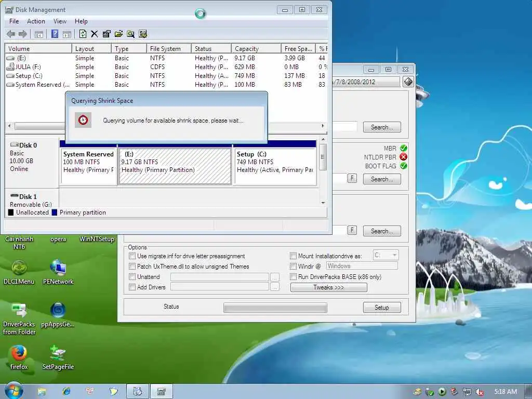Click the red NTLDR PBR status icon
This screenshot has height=399, width=532.
coord(403,157)
